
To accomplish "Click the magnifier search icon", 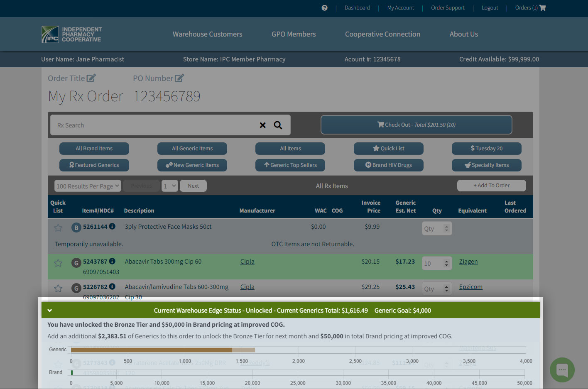I will [278, 125].
